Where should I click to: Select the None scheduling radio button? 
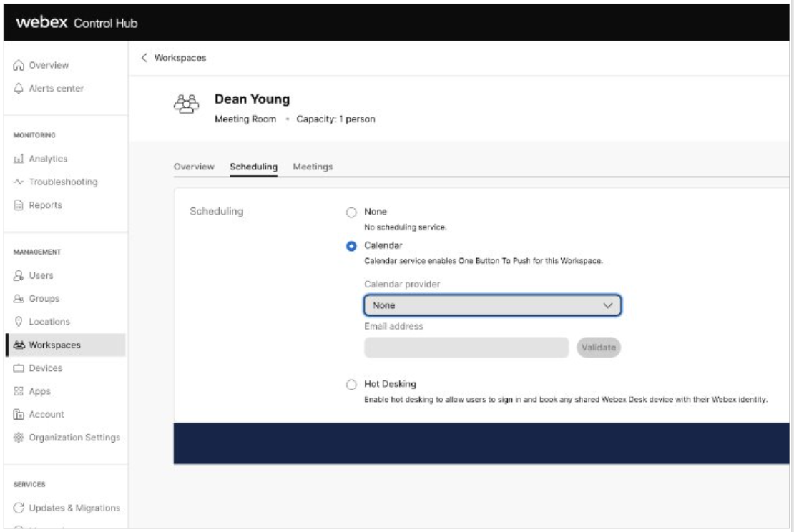coord(351,212)
